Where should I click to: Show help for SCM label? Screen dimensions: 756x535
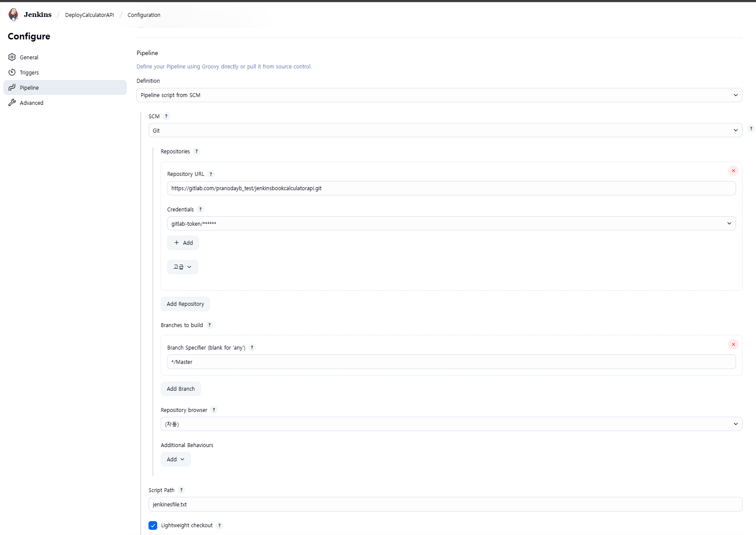166,117
